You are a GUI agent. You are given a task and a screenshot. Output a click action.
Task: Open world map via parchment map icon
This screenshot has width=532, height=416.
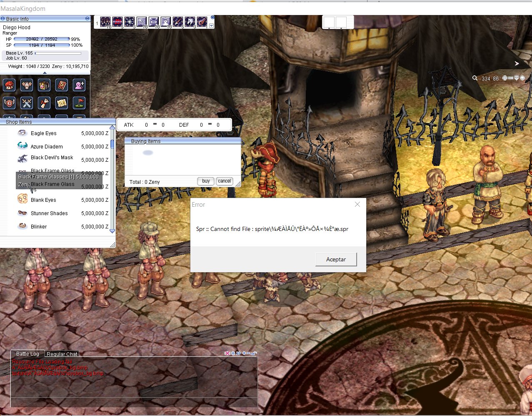62,103
